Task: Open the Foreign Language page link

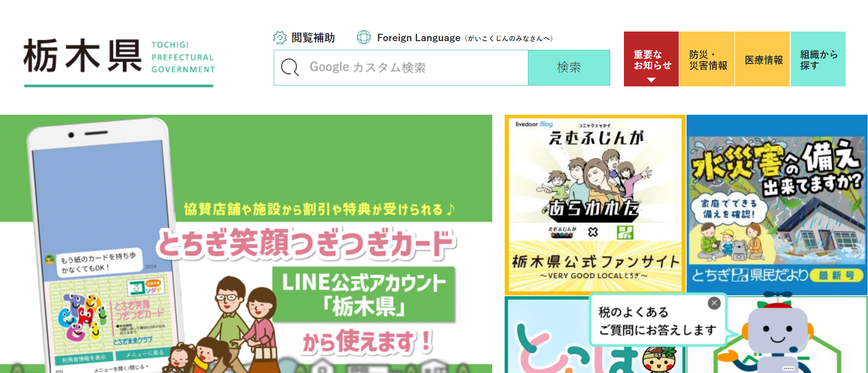Action: tap(465, 38)
